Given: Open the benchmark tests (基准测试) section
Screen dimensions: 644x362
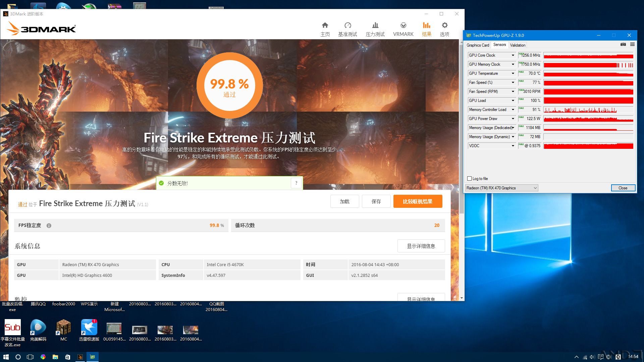Looking at the screenshot, I should 347,29.
